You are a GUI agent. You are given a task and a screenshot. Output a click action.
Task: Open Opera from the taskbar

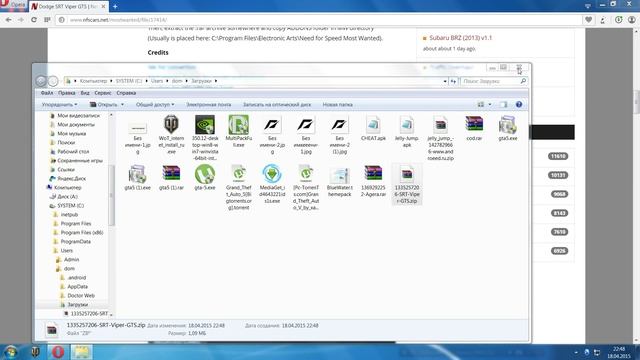point(58,352)
